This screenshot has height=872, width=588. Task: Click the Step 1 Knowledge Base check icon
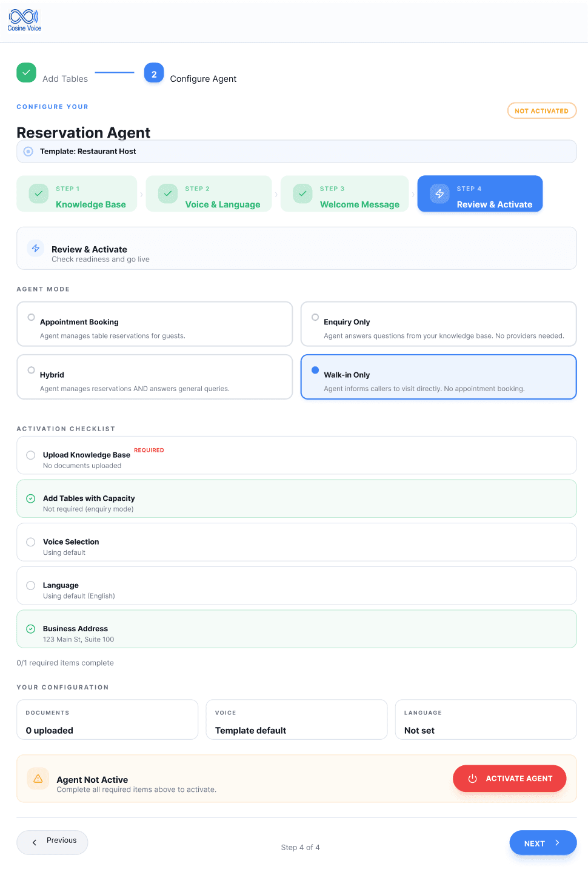(39, 194)
